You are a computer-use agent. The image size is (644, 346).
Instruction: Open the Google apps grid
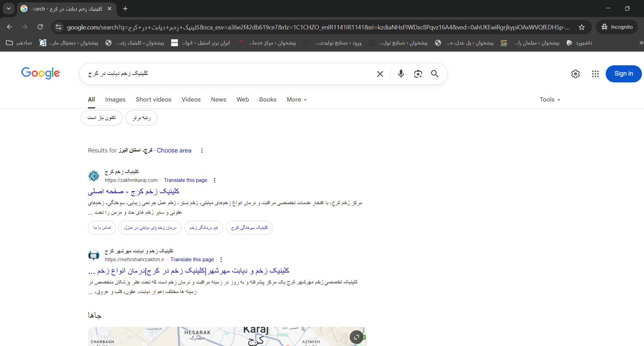pos(595,74)
